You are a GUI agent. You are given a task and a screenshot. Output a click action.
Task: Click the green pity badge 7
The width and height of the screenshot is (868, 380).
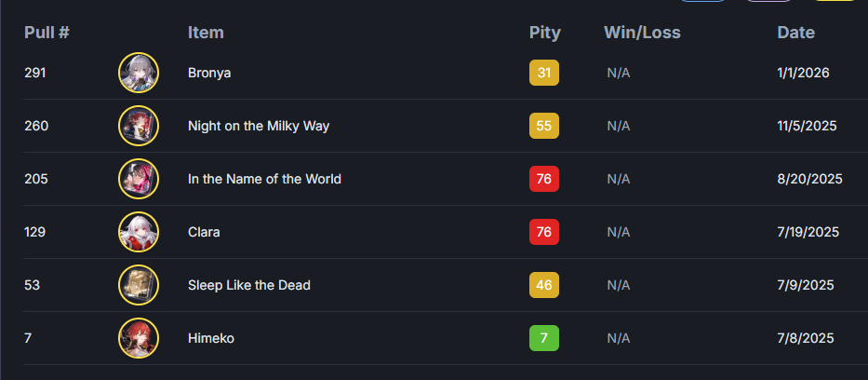coord(544,338)
